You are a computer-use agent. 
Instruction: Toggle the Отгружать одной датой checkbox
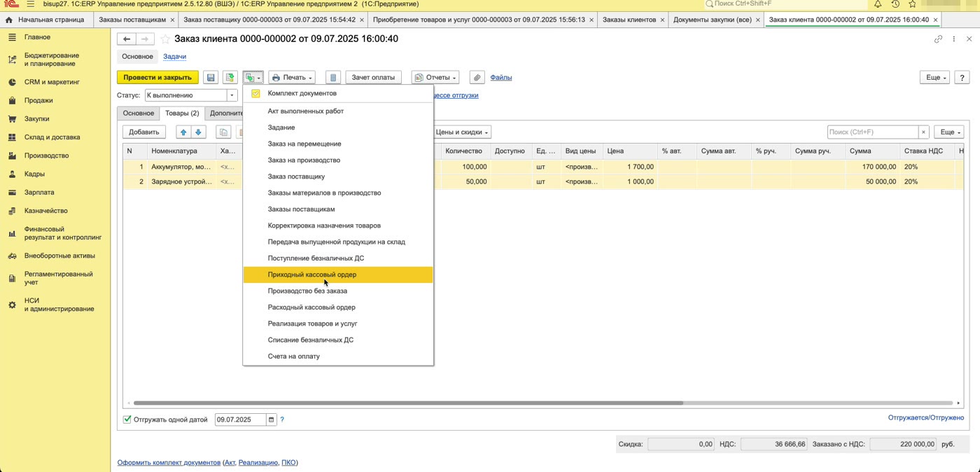coord(127,419)
